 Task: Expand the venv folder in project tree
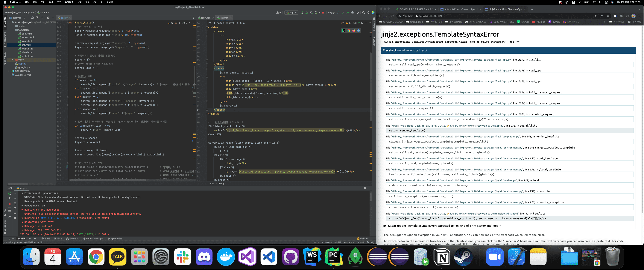(x=12, y=60)
